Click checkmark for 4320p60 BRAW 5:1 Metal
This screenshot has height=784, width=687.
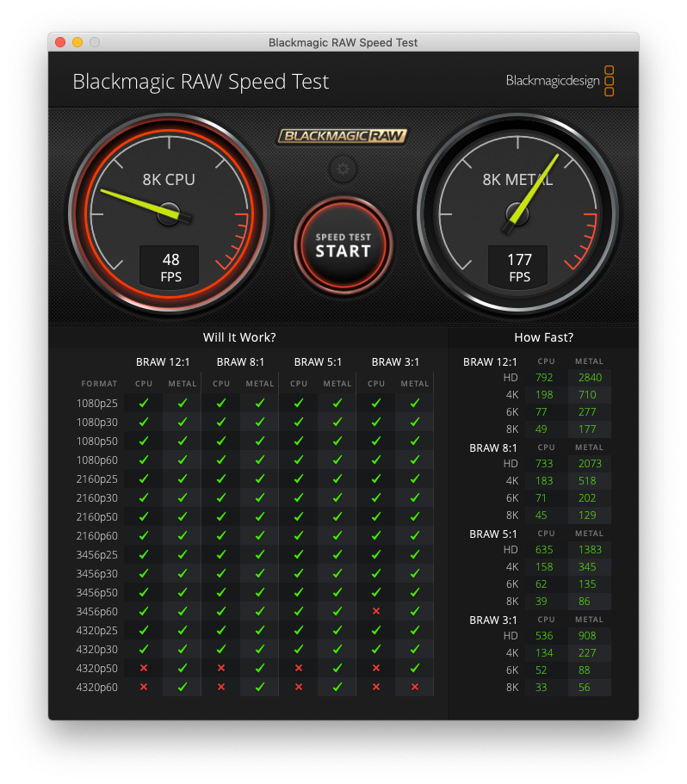337,687
